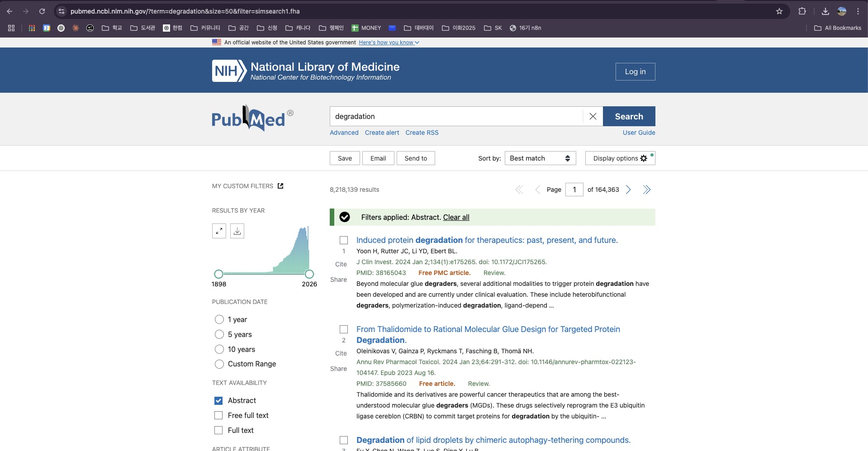This screenshot has height=451, width=868.
Task: Focus the degradation search field
Action: pos(456,116)
